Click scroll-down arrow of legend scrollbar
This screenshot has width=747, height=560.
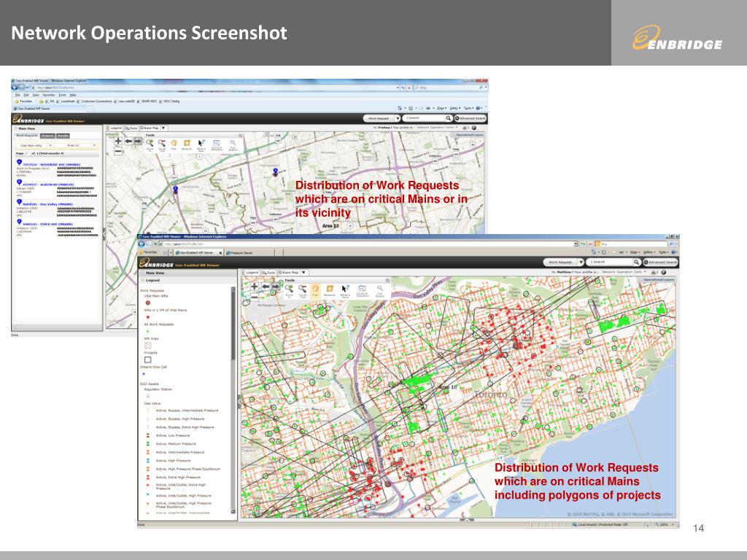[233, 512]
